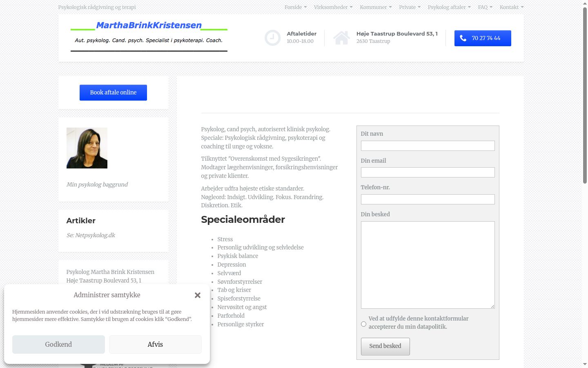Click the Nervøsitet og angst list item
The height and width of the screenshot is (368, 588).
[x=242, y=307]
